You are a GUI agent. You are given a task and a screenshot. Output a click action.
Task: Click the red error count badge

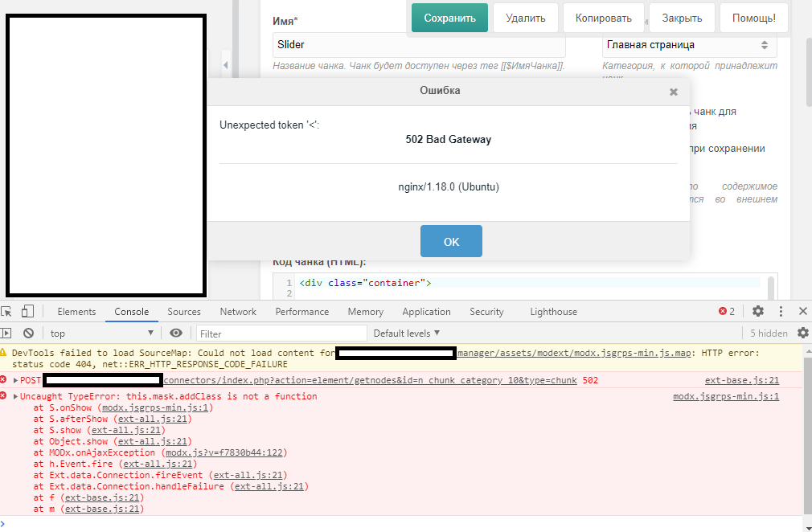727,312
